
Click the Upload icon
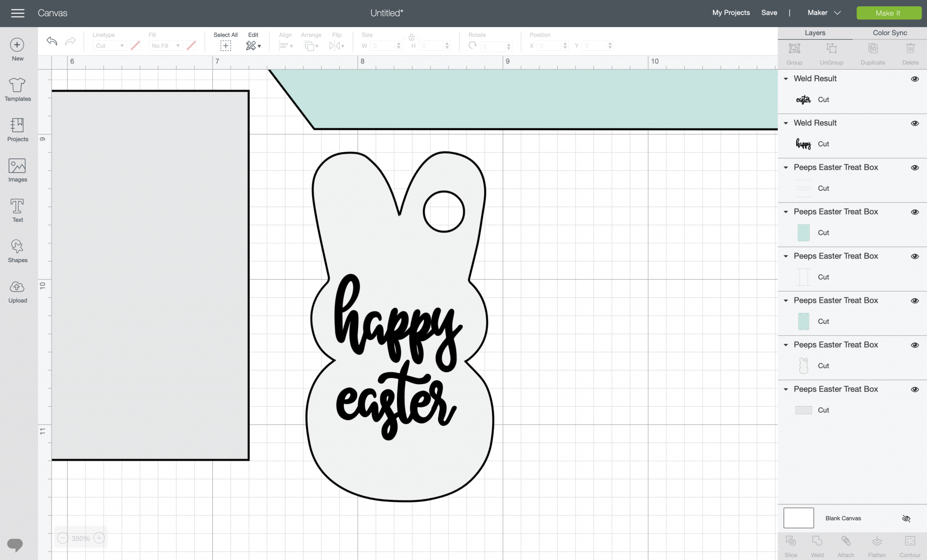(17, 287)
